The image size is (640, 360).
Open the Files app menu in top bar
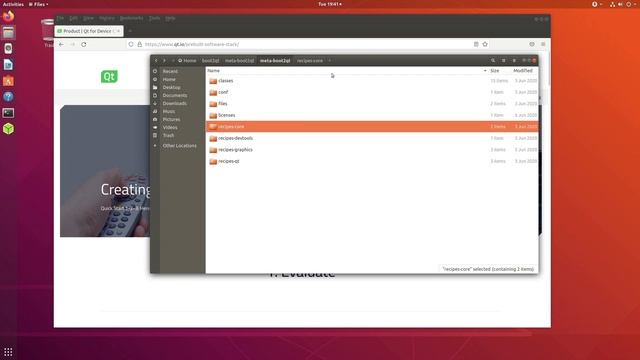coord(38,4)
